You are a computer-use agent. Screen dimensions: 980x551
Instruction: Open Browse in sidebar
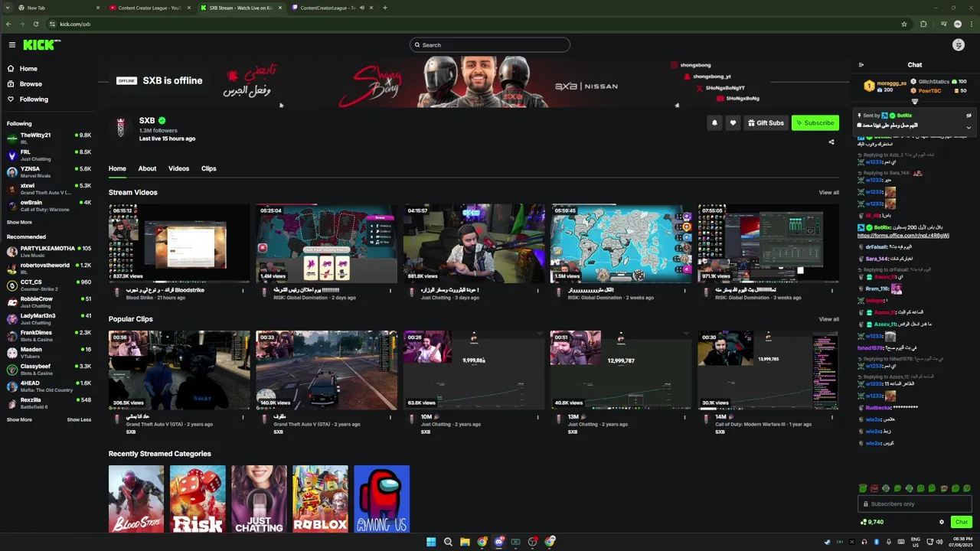pos(31,84)
